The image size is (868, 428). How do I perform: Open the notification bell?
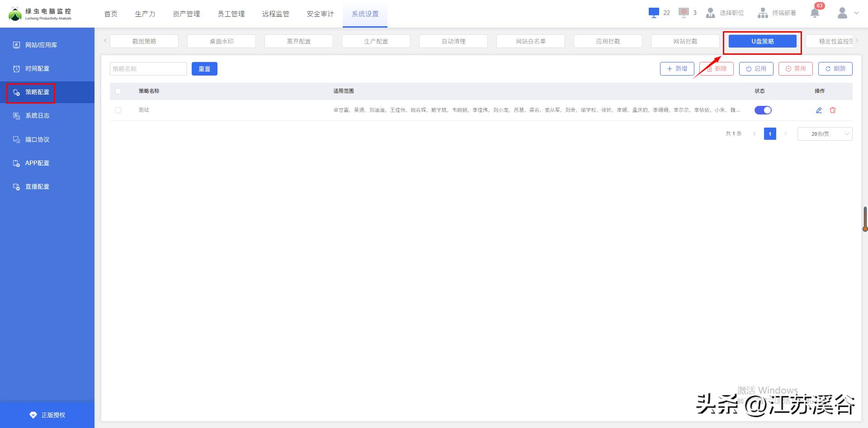click(815, 13)
